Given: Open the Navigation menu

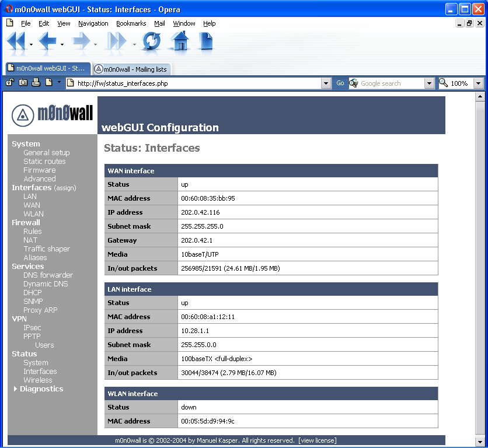Looking at the screenshot, I should coord(93,23).
